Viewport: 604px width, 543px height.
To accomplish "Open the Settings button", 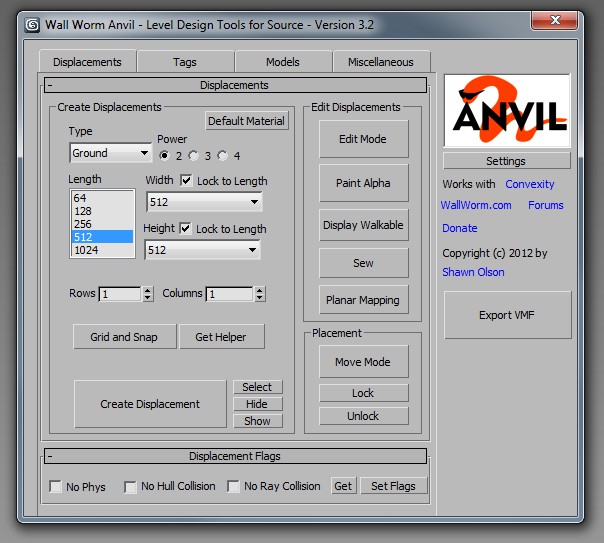I will pos(507,161).
